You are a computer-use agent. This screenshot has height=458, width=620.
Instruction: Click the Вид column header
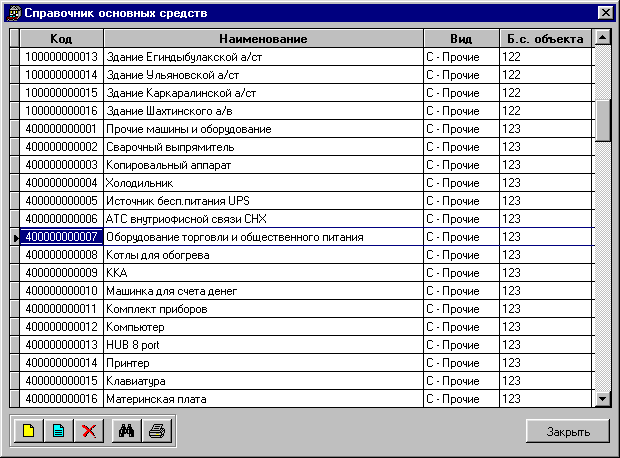coord(460,38)
